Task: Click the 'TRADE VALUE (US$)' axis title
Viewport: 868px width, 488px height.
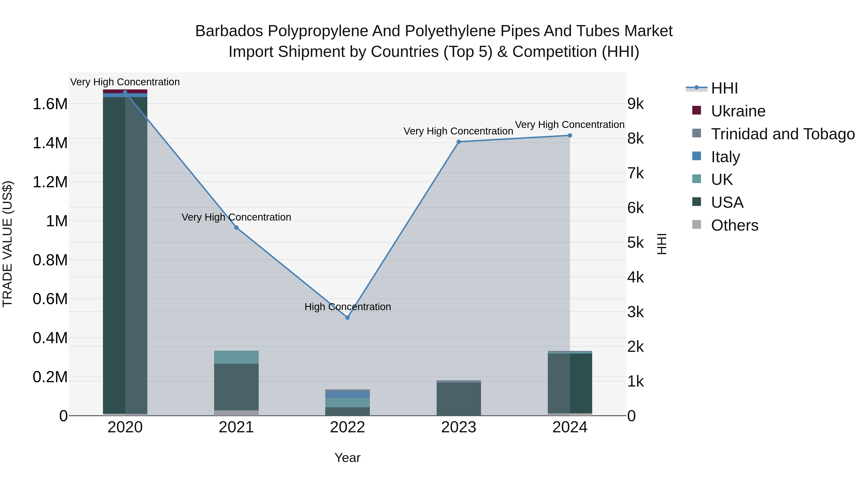Action: (7, 244)
